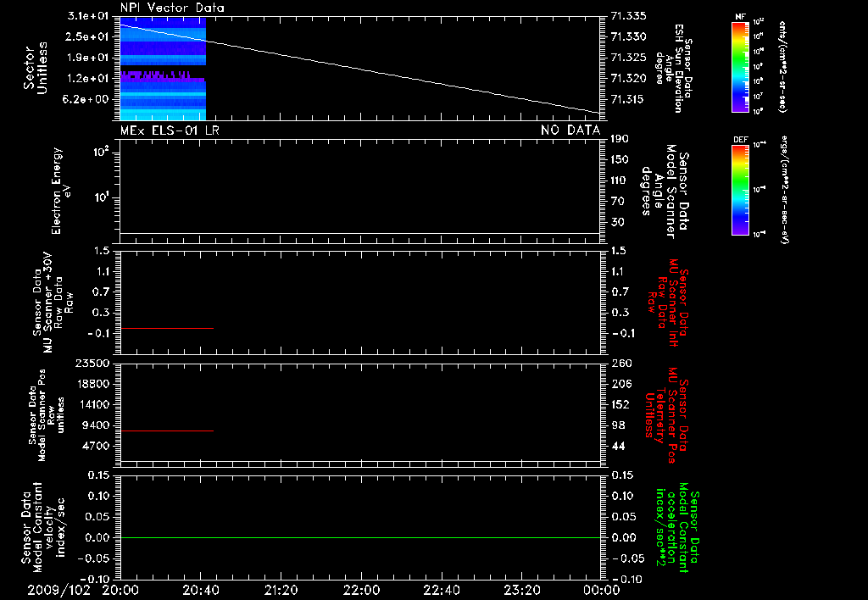Click the NF color scale bar
This screenshot has height=600, width=868.
coord(740,67)
